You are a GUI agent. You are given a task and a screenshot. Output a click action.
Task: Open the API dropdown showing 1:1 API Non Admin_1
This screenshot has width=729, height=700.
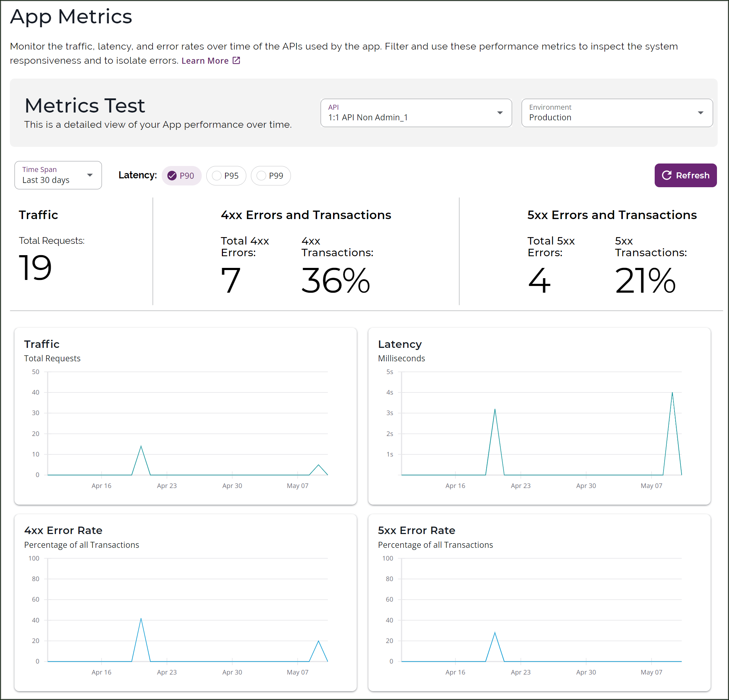(x=416, y=113)
